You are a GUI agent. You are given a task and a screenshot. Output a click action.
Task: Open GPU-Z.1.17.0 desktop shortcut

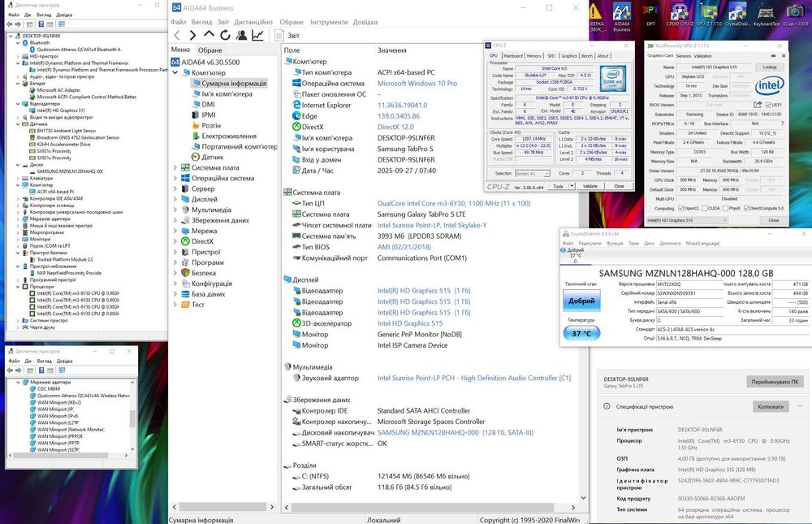click(709, 15)
